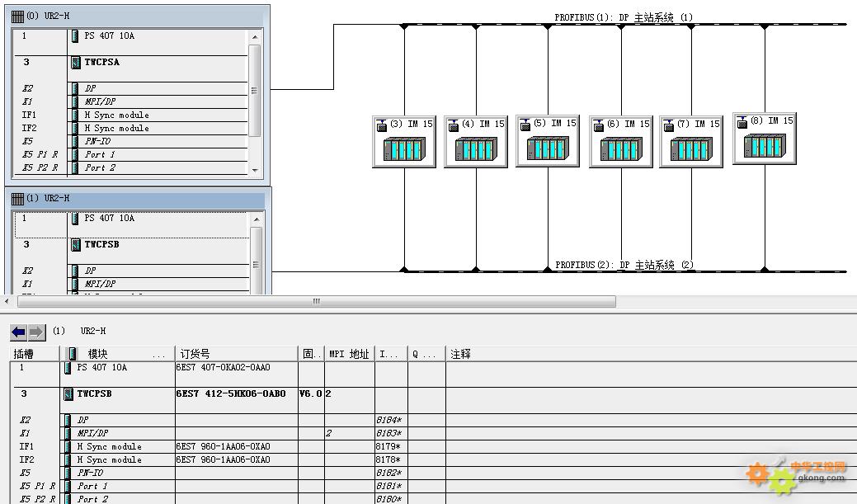This screenshot has height=504, width=857.
Task: Click the I address 8180* cell
Action: (389, 499)
